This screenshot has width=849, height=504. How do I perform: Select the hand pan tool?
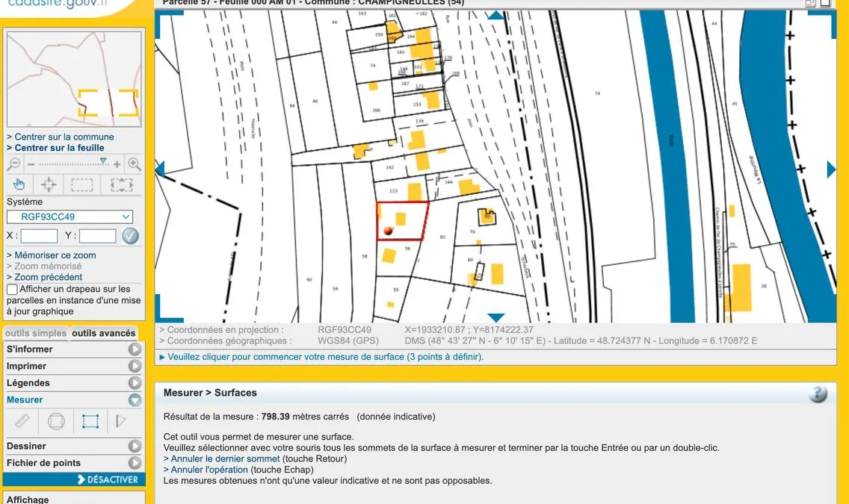tap(19, 185)
